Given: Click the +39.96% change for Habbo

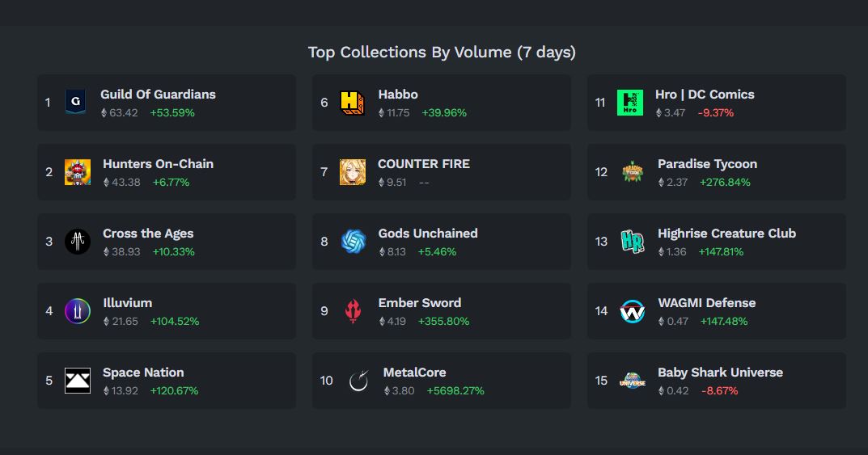Looking at the screenshot, I should tap(444, 113).
